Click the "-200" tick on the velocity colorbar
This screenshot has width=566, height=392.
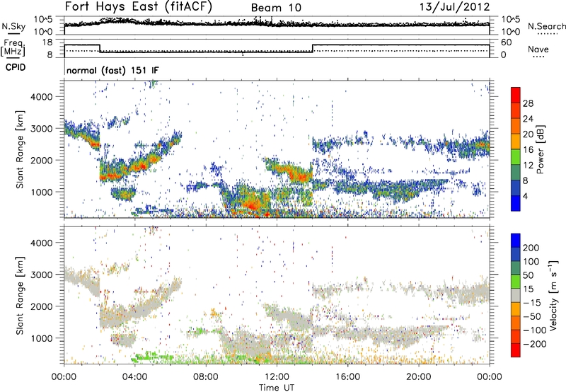point(535,344)
